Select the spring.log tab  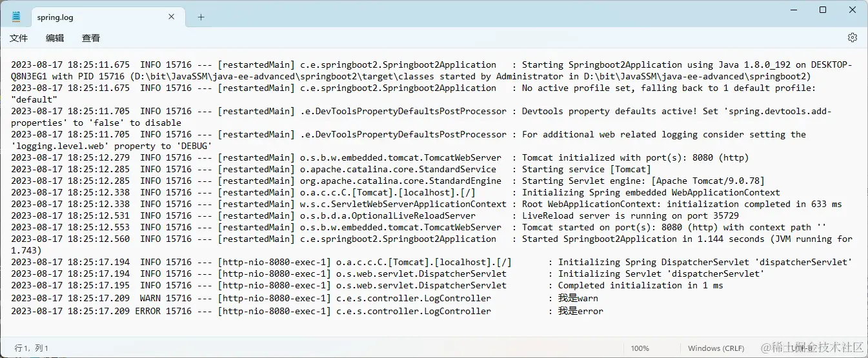point(106,17)
